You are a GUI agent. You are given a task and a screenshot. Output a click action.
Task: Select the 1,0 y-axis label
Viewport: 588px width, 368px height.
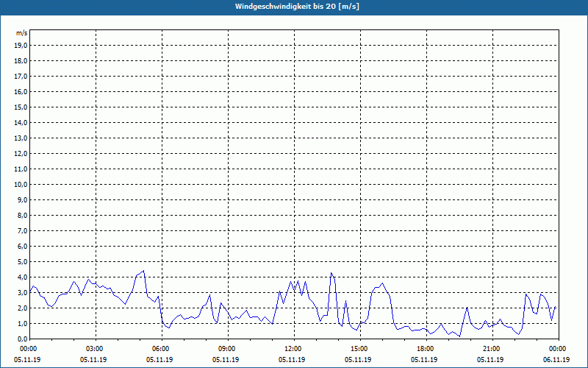point(23,323)
